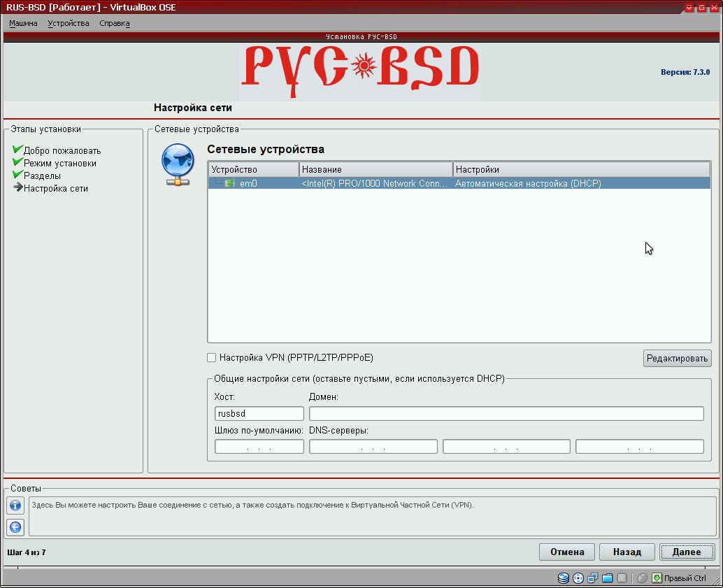Go back with the Назад button

627,552
